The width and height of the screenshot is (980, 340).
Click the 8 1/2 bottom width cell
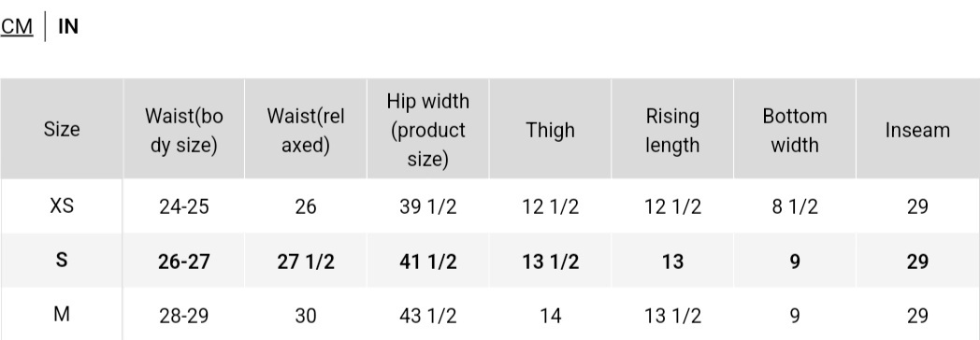click(x=795, y=206)
